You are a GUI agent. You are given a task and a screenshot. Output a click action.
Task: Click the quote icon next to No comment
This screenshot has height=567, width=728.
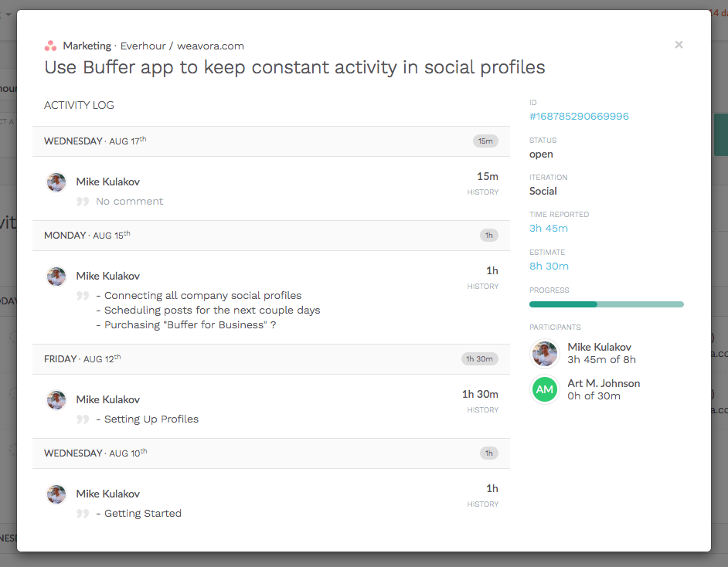83,202
